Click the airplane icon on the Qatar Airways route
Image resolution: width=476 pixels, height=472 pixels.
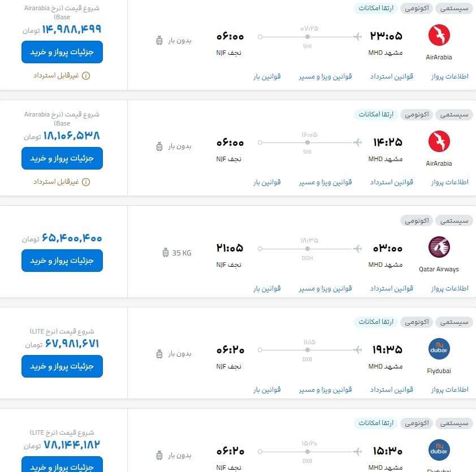point(357,248)
